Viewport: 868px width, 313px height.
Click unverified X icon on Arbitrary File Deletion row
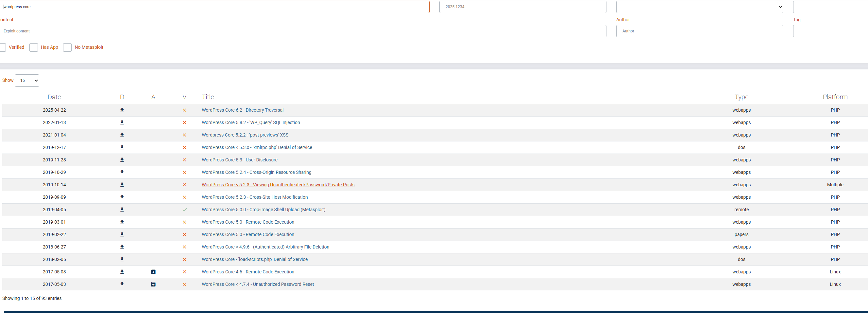click(x=184, y=247)
